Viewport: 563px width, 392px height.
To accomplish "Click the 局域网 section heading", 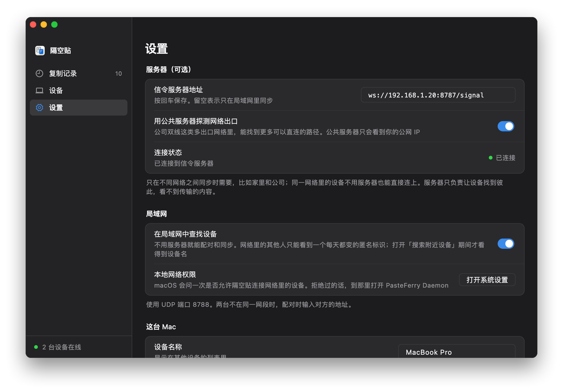I will [156, 214].
